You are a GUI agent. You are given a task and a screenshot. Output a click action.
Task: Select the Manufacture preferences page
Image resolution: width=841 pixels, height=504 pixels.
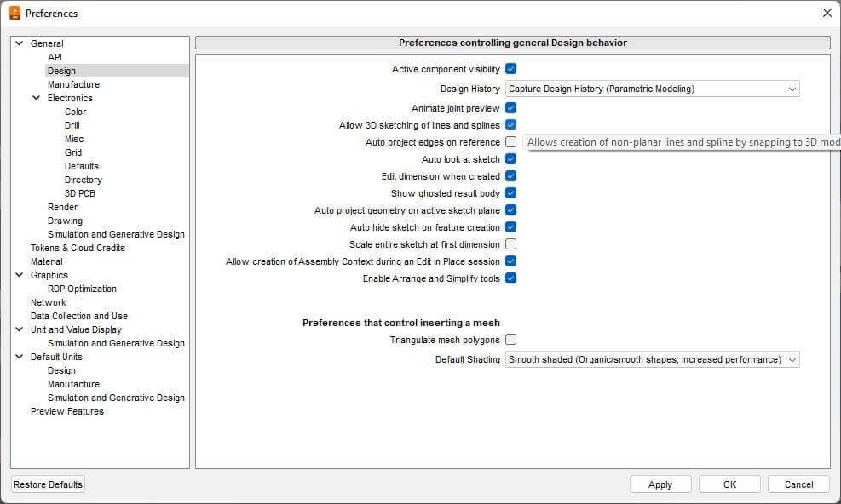pos(73,84)
